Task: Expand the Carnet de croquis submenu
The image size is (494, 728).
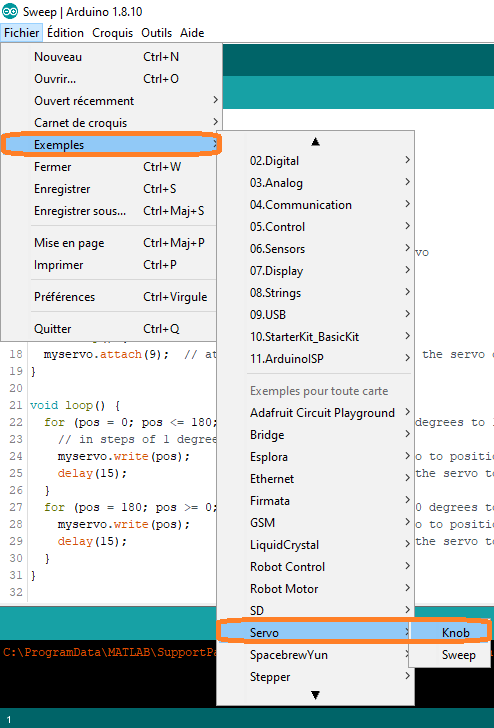Action: pyautogui.click(x=111, y=123)
